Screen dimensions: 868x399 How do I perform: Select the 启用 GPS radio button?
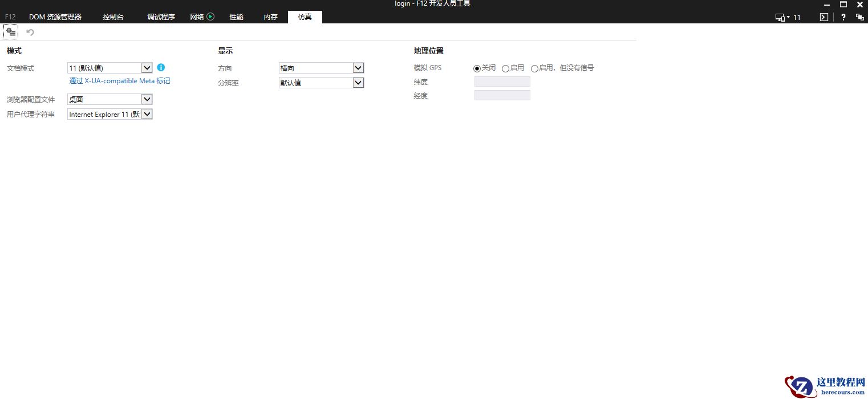pos(505,68)
